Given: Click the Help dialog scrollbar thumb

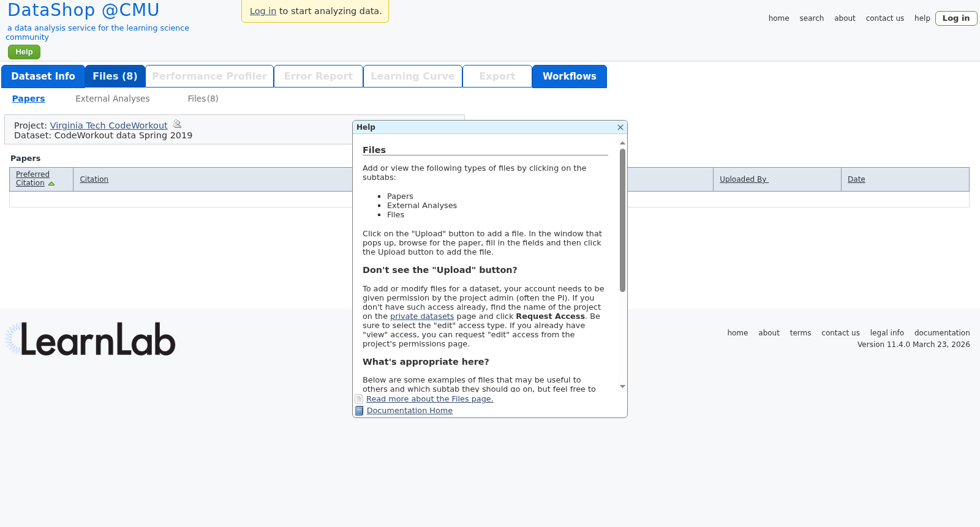Looking at the screenshot, I should click(x=622, y=220).
